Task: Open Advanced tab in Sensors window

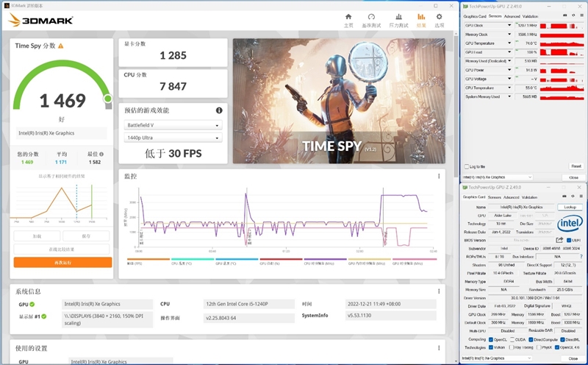Action: pos(512,16)
